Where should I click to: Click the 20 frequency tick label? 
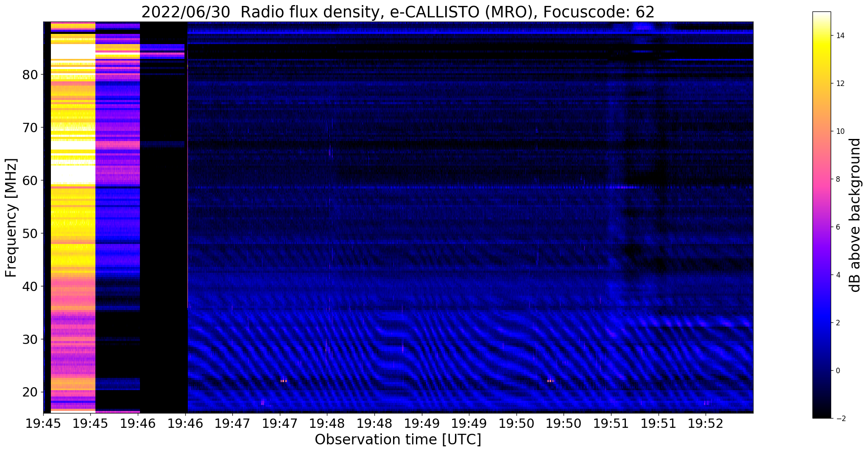(x=31, y=392)
